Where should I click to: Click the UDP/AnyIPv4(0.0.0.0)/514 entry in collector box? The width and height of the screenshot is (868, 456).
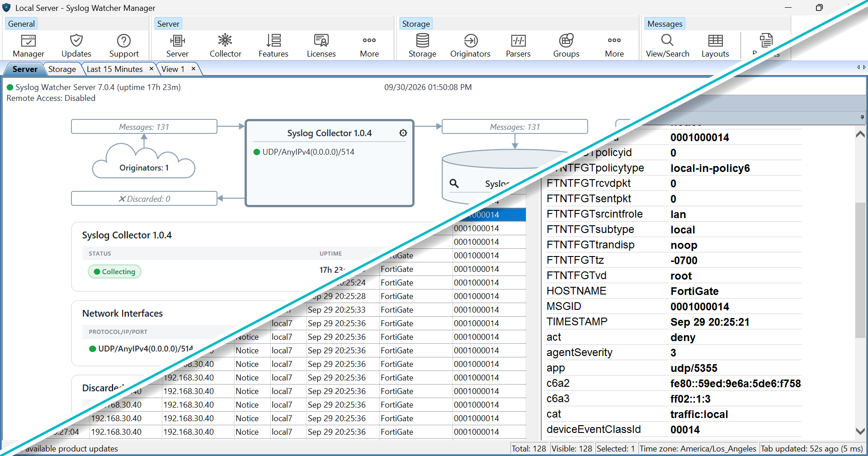304,152
